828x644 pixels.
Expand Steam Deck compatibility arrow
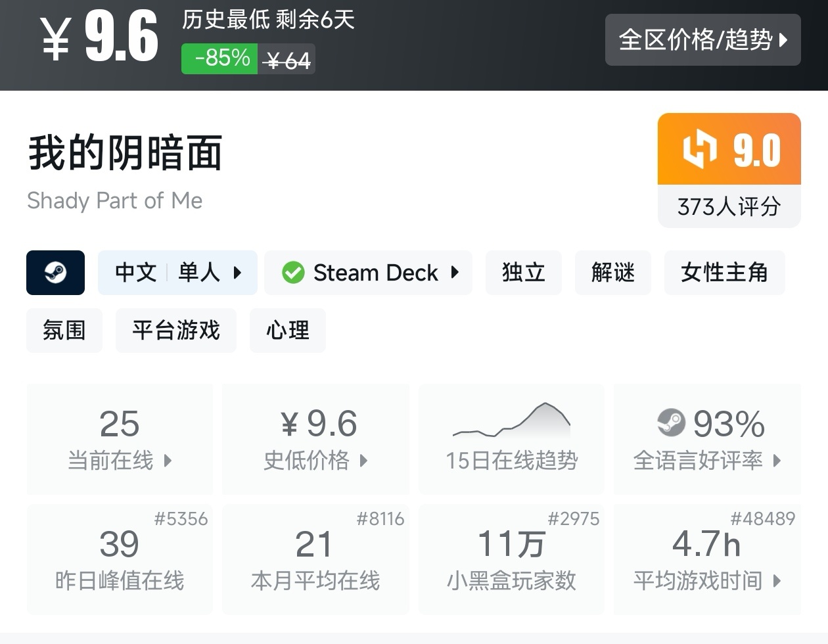455,273
